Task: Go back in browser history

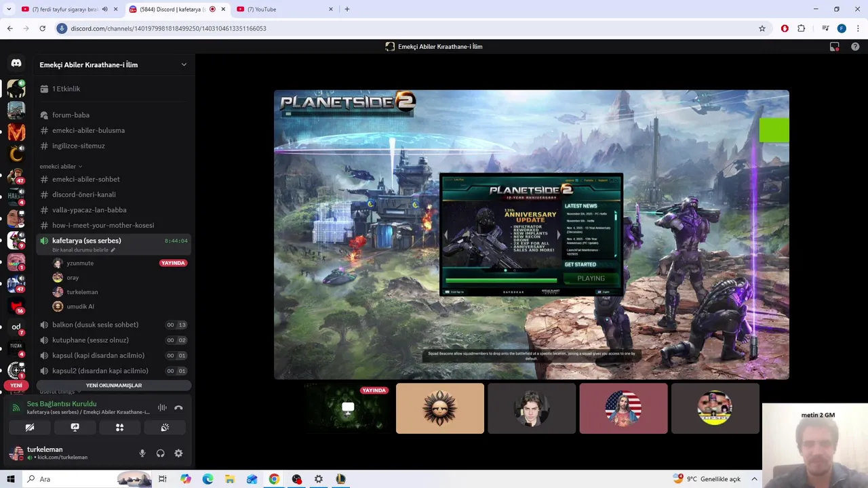Action: click(9, 28)
